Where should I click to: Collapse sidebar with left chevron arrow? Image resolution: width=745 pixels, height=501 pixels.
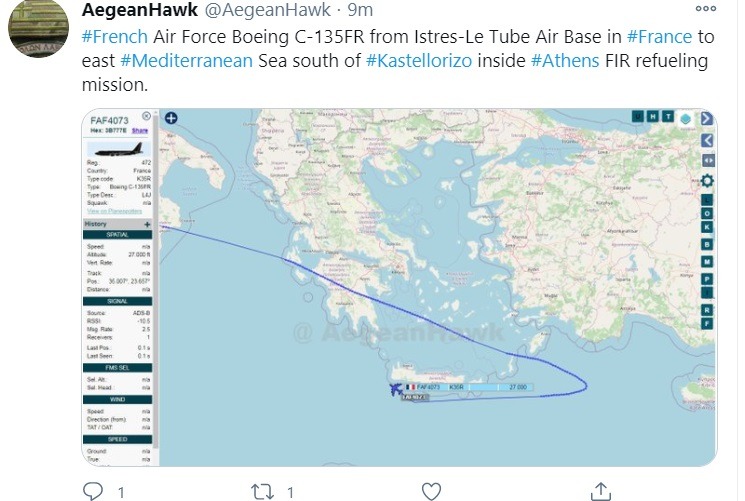pos(707,141)
